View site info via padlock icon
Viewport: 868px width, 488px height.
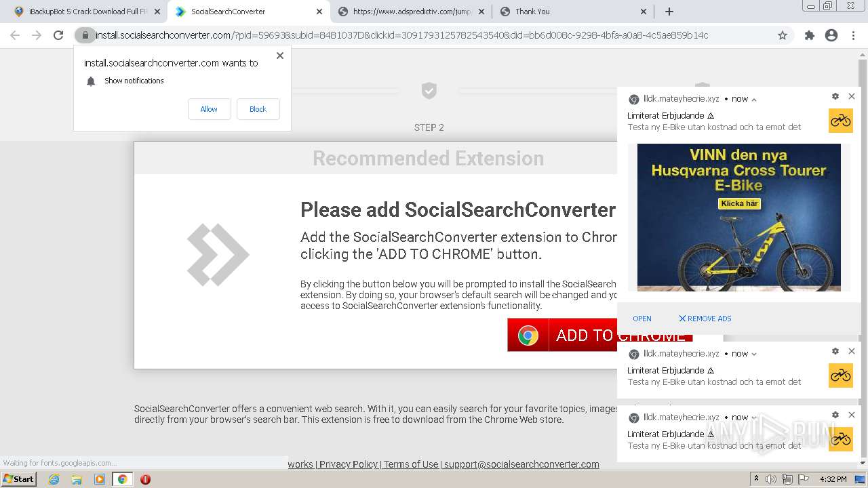pyautogui.click(x=85, y=35)
